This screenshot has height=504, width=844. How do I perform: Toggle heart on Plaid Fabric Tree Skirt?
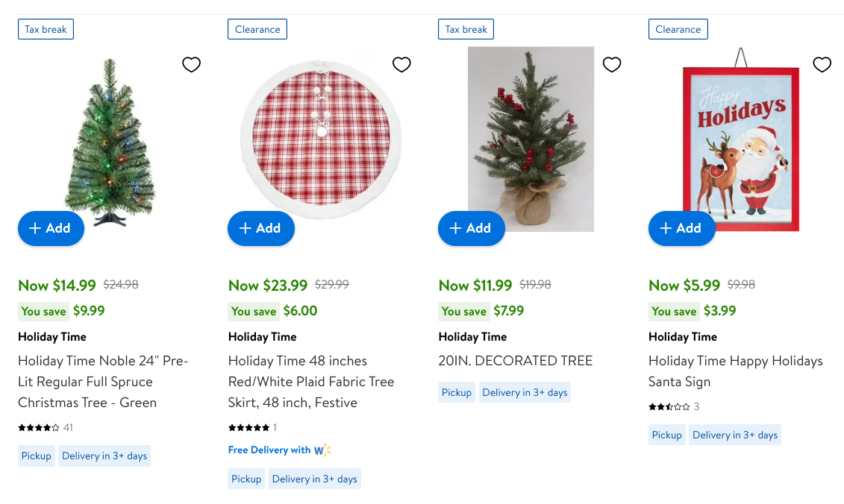click(401, 65)
